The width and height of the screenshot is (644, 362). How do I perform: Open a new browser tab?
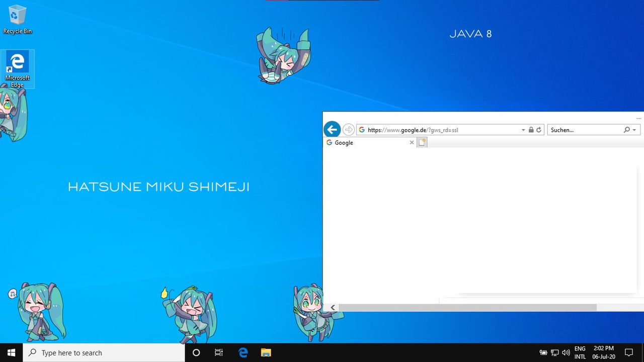[x=422, y=143]
